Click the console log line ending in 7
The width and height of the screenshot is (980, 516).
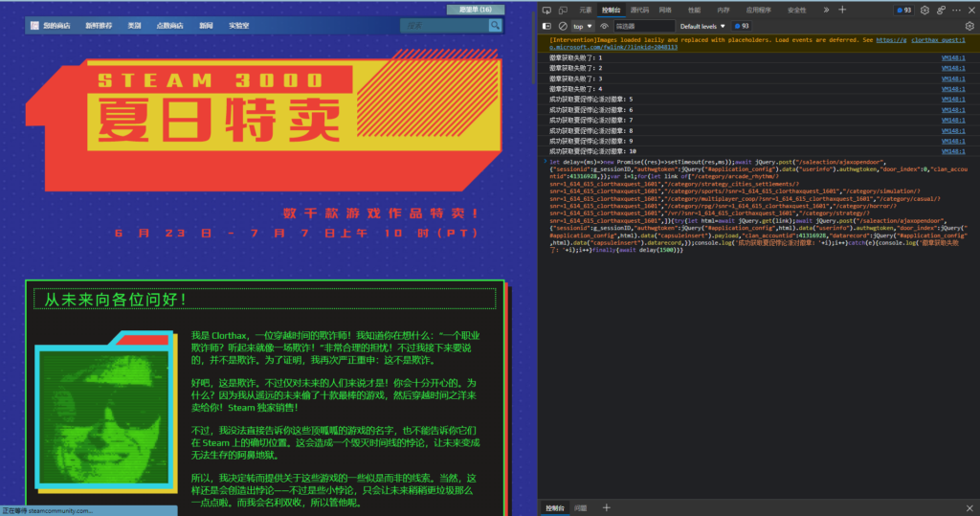[590, 120]
